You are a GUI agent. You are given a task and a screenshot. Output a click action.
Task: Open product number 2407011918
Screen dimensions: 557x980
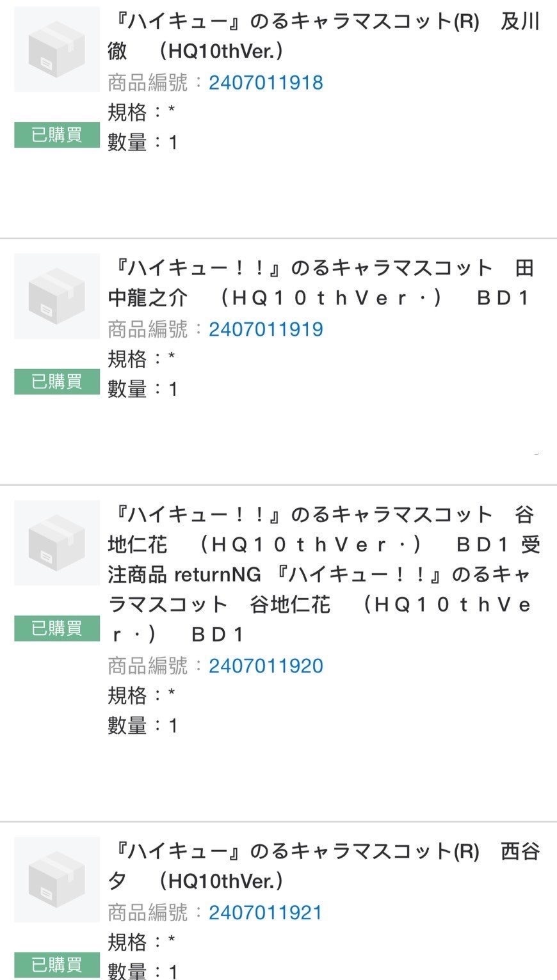click(266, 83)
